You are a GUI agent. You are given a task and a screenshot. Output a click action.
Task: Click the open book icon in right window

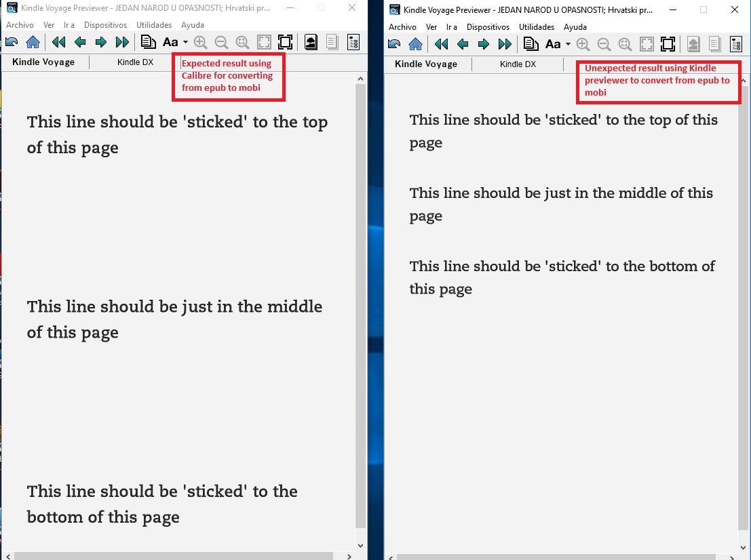(394, 45)
